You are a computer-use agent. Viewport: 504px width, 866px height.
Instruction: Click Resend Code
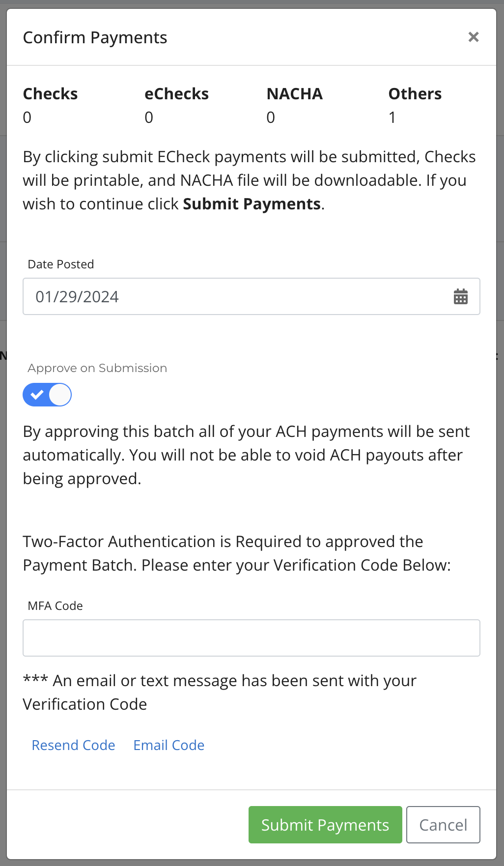(x=73, y=745)
